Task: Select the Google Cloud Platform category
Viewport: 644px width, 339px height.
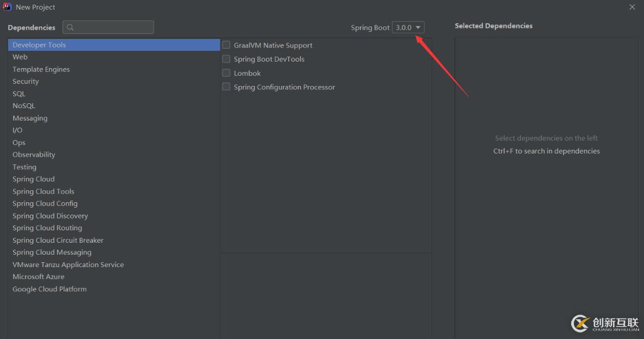Action: 50,289
